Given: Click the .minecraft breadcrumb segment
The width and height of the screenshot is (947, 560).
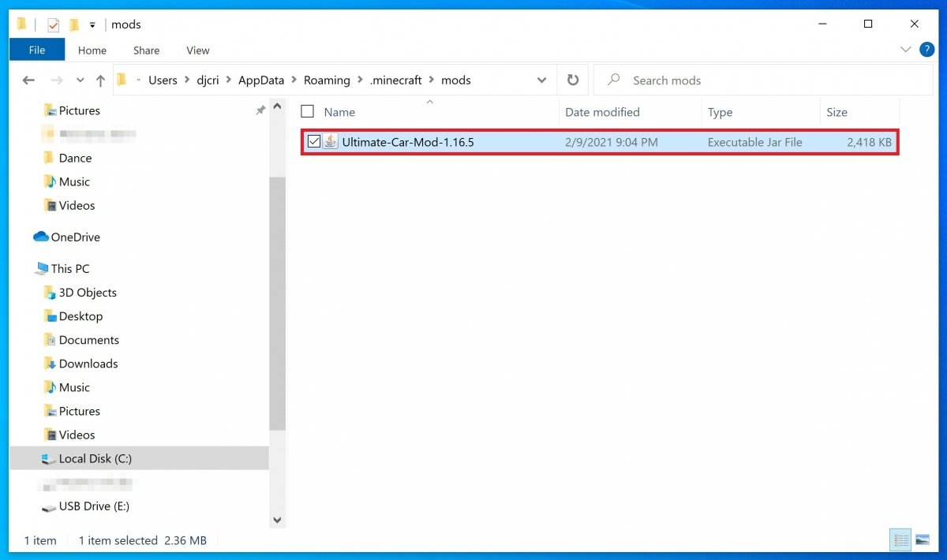Looking at the screenshot, I should [396, 80].
